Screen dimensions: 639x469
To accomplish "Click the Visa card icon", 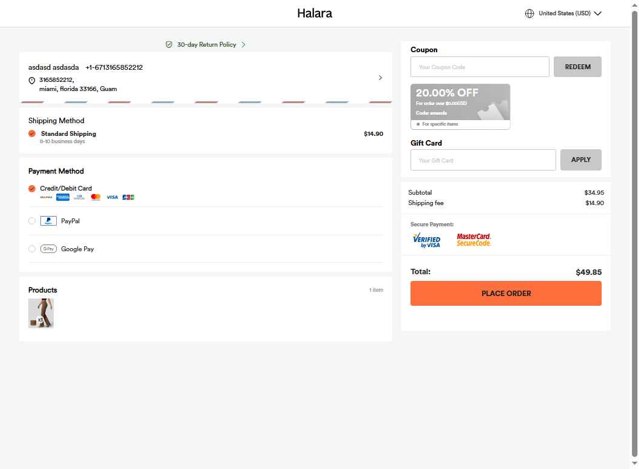I will click(112, 197).
